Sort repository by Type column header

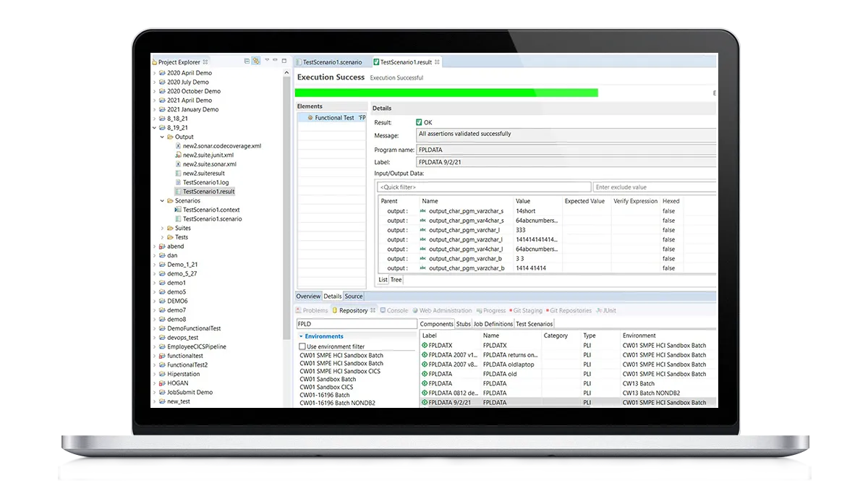590,336
